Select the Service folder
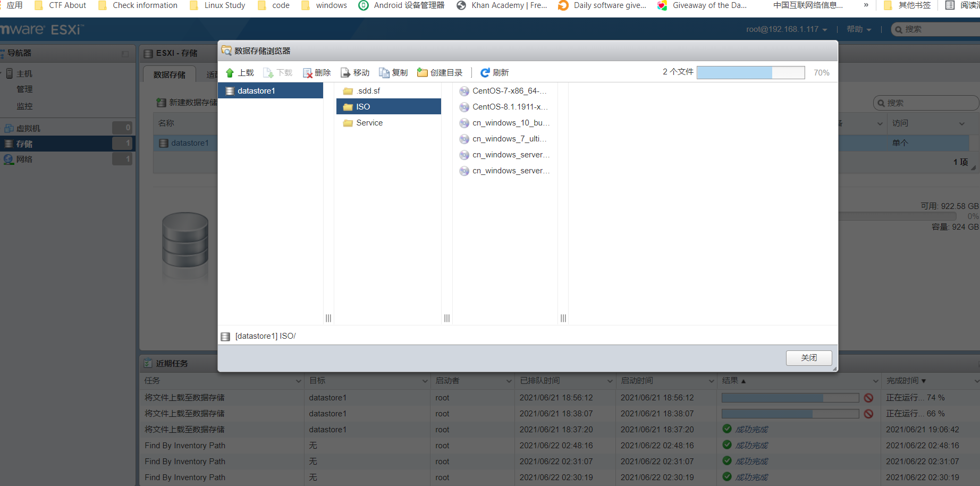Image resolution: width=980 pixels, height=486 pixels. pyautogui.click(x=369, y=123)
